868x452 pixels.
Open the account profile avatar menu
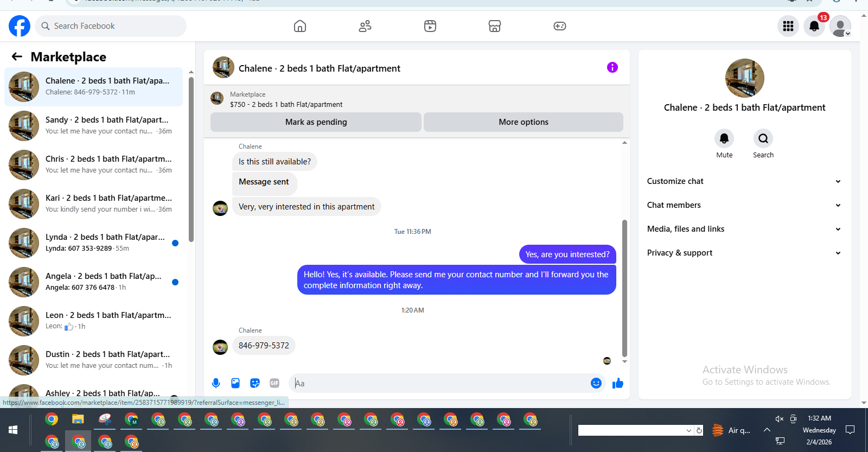[x=840, y=26]
